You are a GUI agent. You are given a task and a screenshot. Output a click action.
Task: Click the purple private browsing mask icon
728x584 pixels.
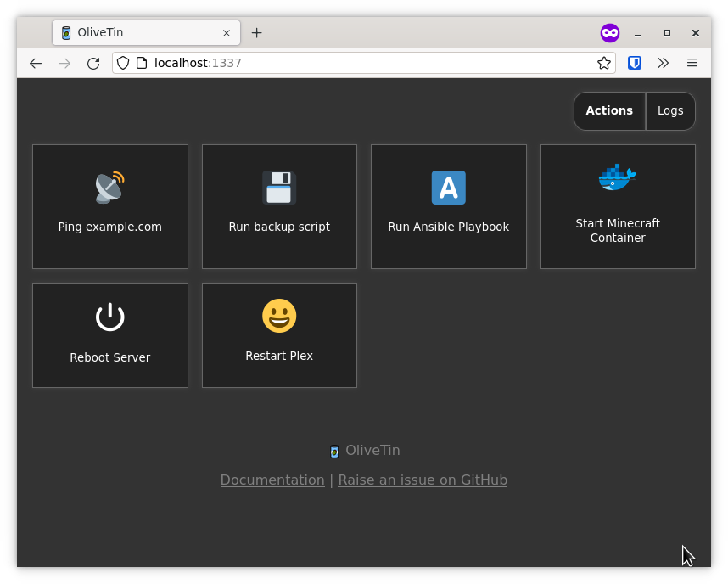pos(610,33)
